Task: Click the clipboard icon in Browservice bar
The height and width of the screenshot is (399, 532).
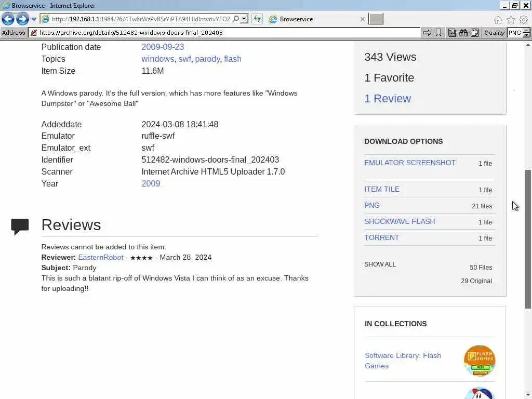Action: (475, 33)
